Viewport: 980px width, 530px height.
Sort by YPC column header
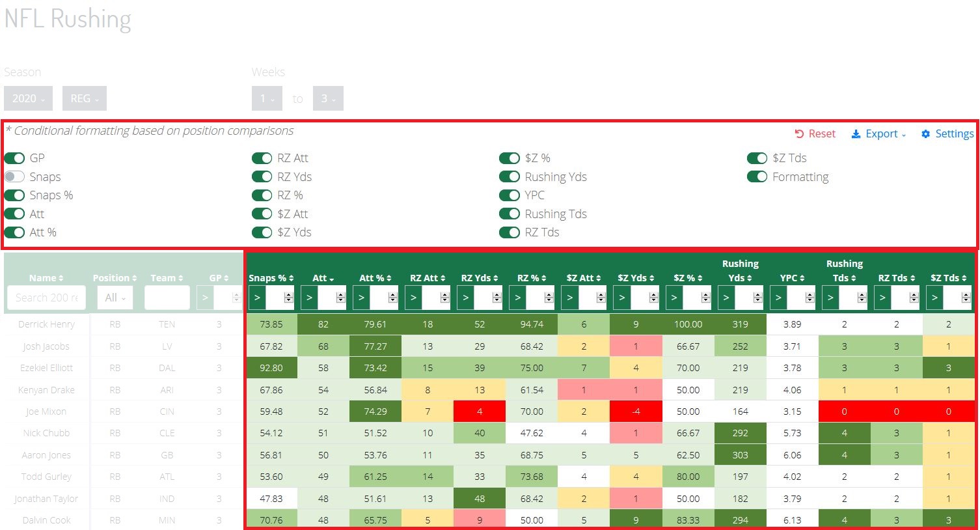pyautogui.click(x=792, y=278)
